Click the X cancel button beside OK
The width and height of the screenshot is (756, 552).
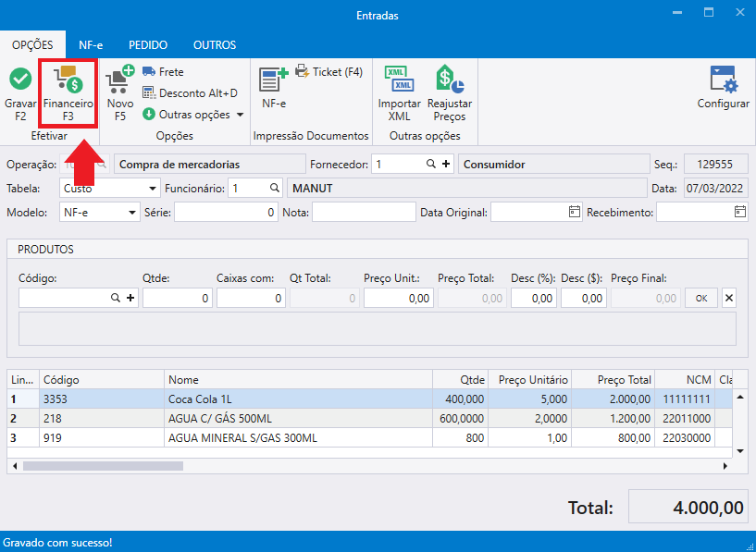pos(729,298)
